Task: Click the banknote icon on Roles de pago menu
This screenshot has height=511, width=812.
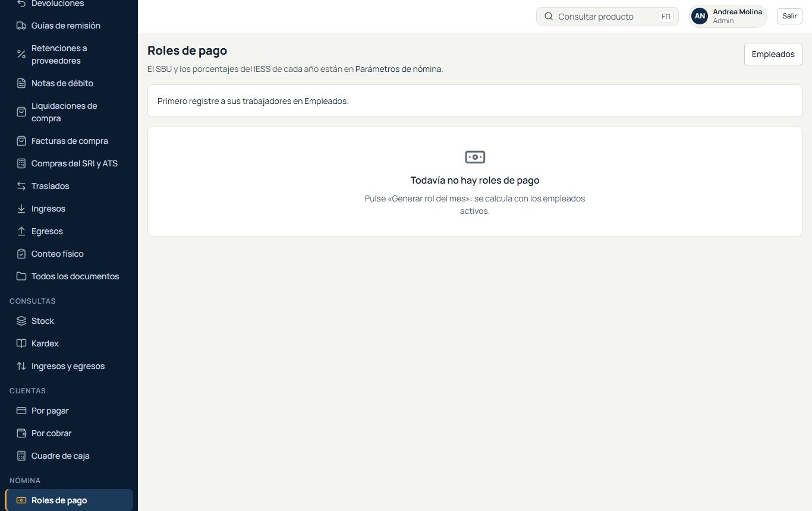Action: coord(21,500)
